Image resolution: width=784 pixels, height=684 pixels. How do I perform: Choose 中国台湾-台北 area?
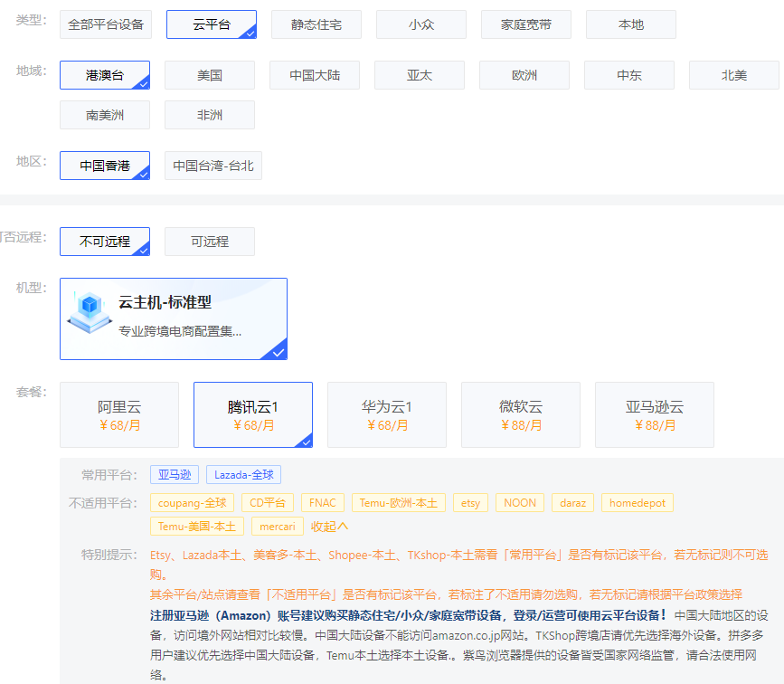coord(213,166)
